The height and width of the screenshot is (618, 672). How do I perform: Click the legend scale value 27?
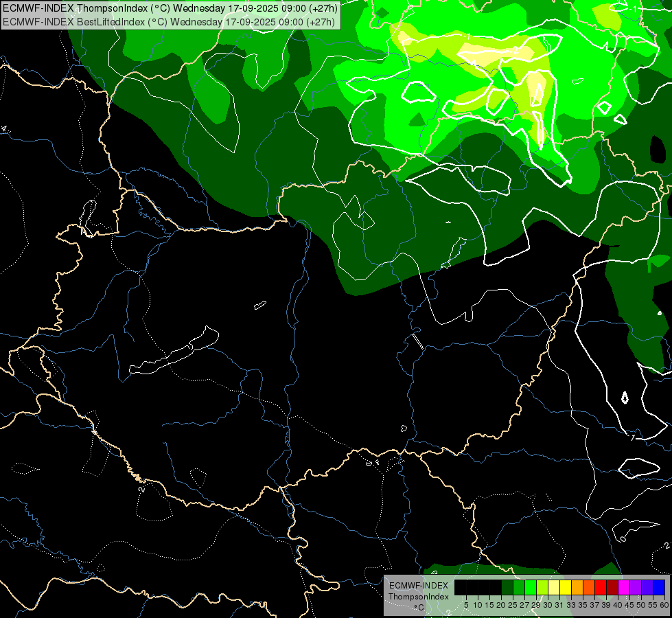tap(524, 605)
